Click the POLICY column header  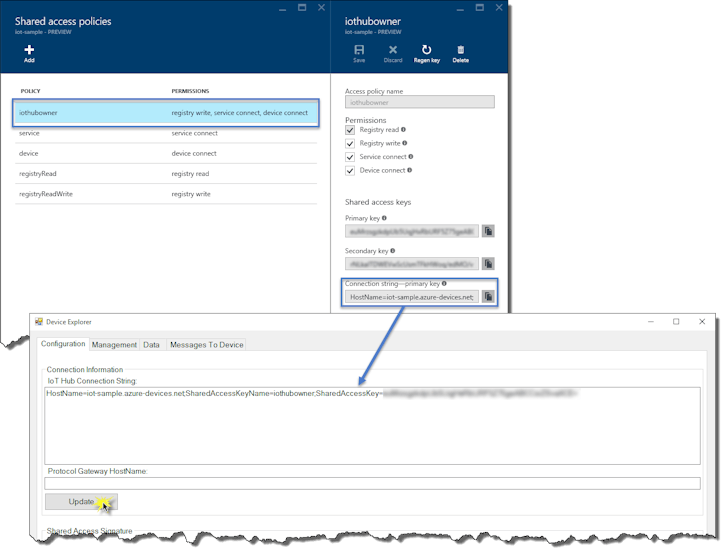[30, 91]
